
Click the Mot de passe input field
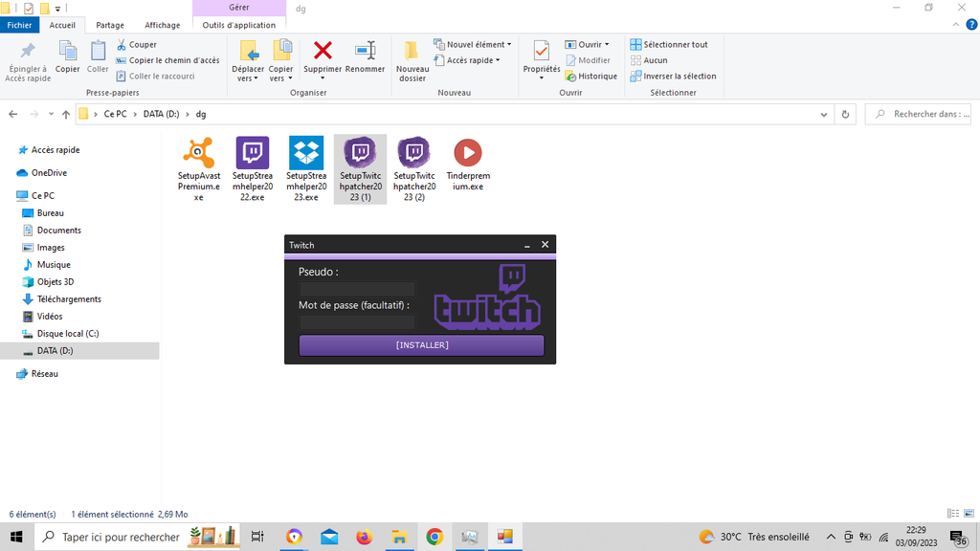point(357,321)
